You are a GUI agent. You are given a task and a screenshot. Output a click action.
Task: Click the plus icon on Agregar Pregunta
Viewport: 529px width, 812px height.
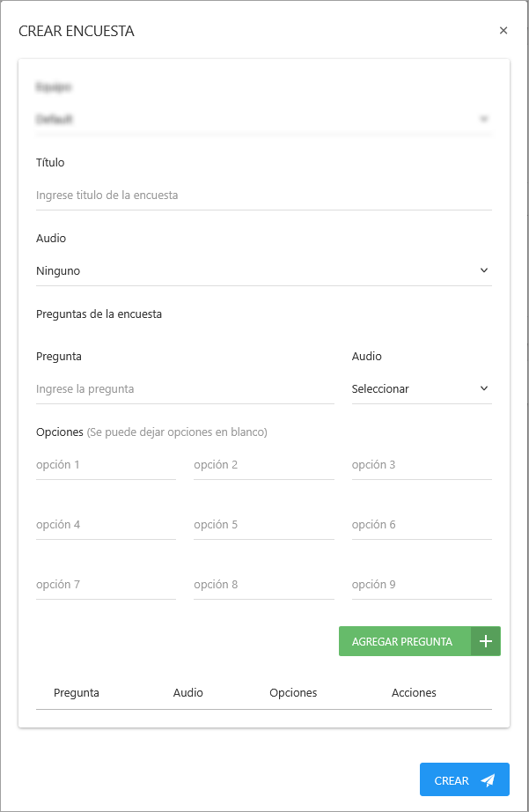pyautogui.click(x=485, y=641)
